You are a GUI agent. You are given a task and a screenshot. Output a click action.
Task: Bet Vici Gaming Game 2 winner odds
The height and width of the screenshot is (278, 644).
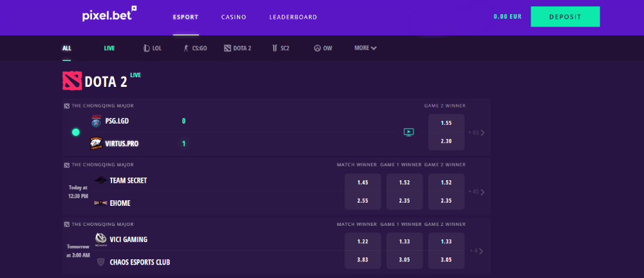(x=446, y=241)
